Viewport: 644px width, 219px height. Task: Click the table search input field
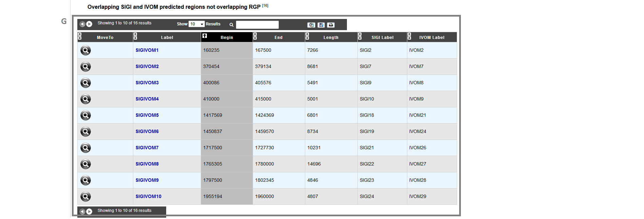click(257, 25)
